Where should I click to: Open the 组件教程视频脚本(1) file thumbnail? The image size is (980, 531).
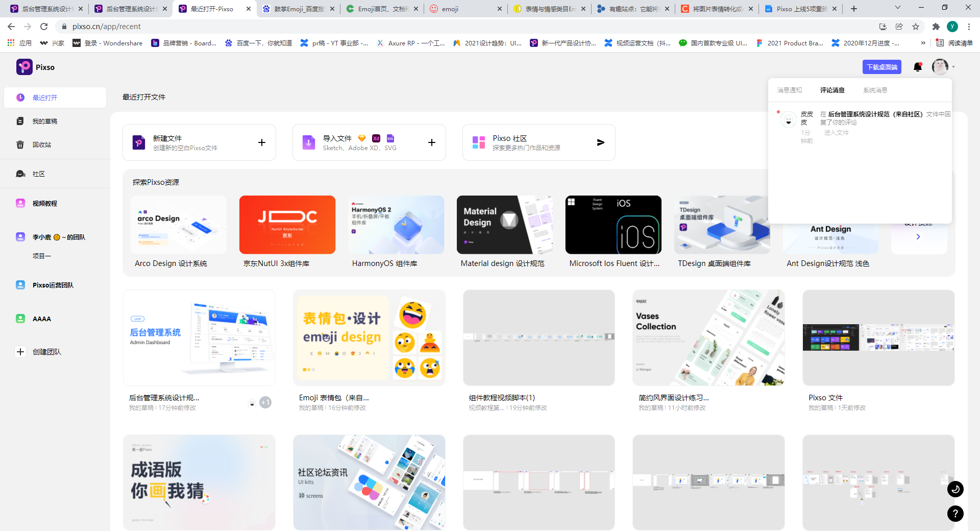(x=539, y=337)
